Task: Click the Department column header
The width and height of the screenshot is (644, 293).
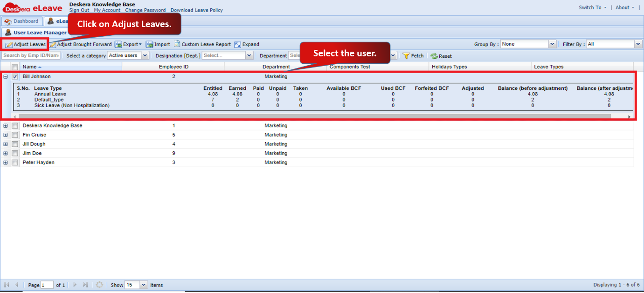Action: pos(276,67)
